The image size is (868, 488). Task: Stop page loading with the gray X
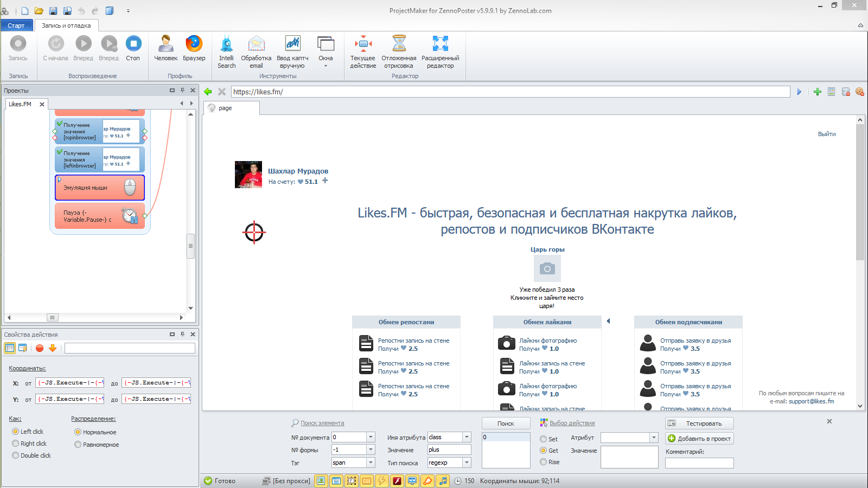(222, 92)
